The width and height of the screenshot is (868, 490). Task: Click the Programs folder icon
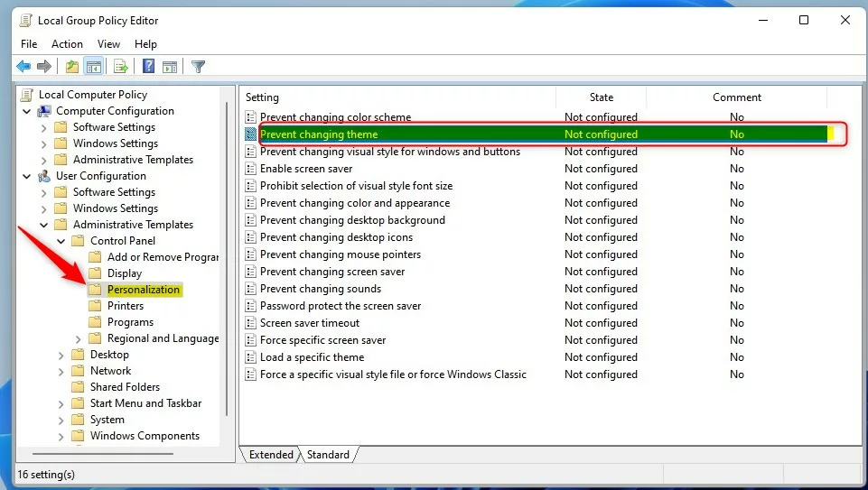(95, 322)
